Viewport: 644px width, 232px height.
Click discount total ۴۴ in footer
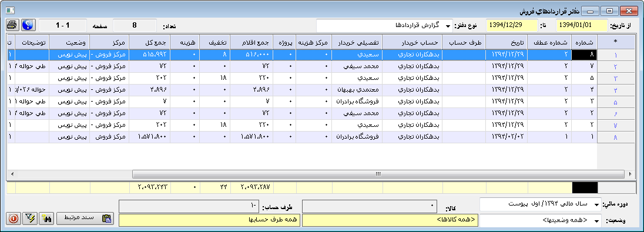[216, 188]
